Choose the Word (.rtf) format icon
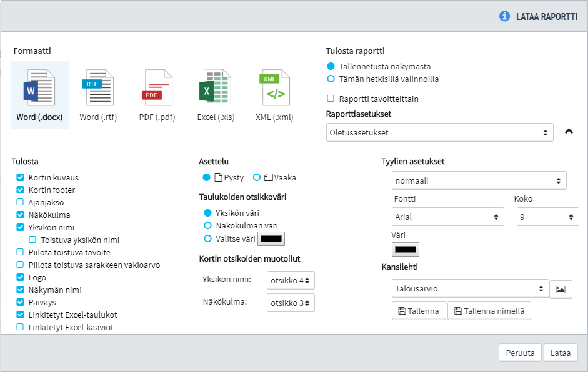The width and height of the screenshot is (588, 372). (98, 89)
